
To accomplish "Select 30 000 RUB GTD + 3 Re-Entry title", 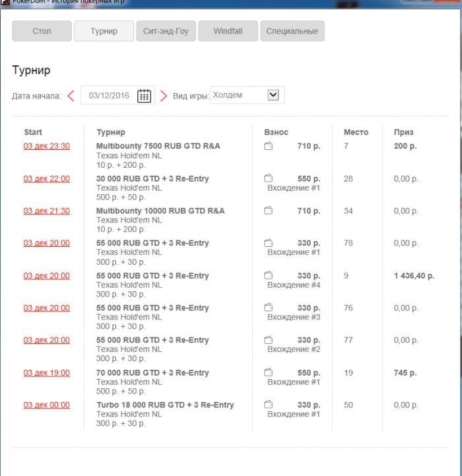I will (x=152, y=178).
